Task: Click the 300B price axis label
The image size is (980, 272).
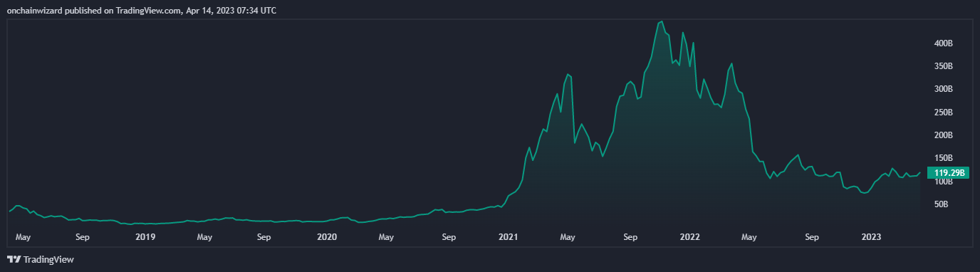Action: point(944,90)
